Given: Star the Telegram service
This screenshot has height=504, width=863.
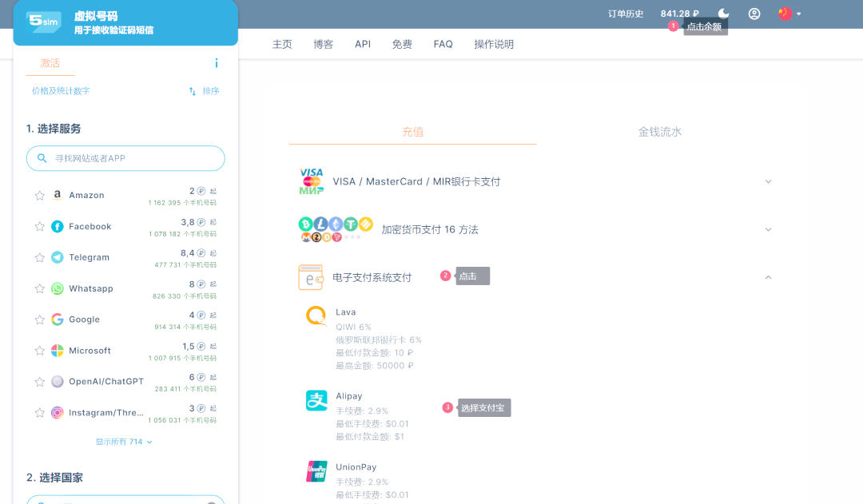Looking at the screenshot, I should tap(40, 257).
